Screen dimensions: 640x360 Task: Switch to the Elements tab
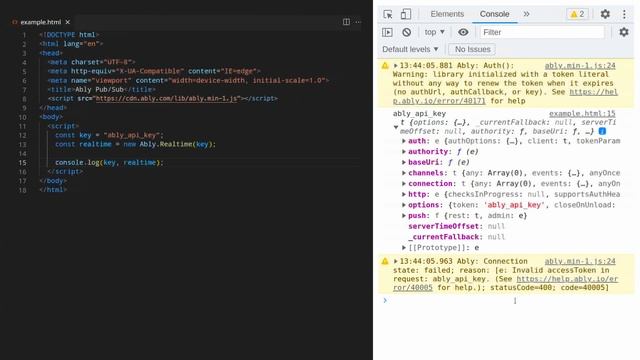point(447,14)
